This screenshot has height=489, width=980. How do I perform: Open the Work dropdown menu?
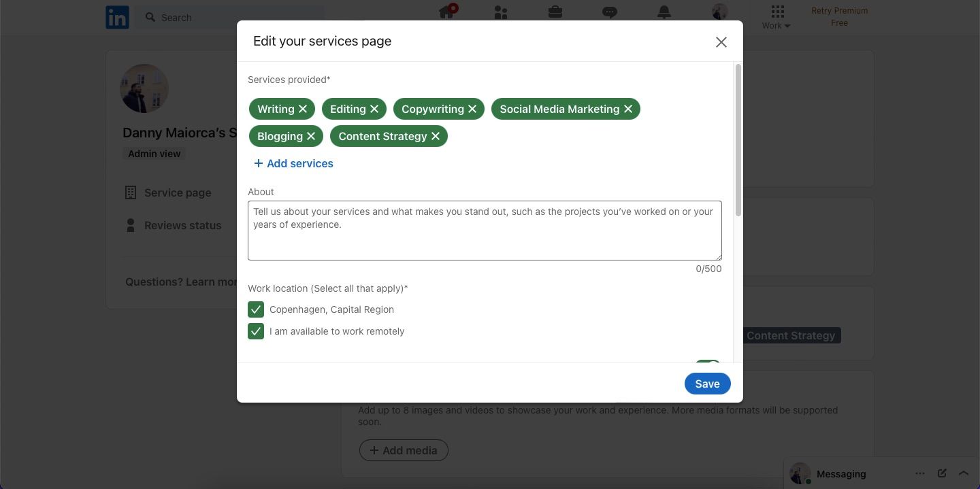pyautogui.click(x=776, y=20)
